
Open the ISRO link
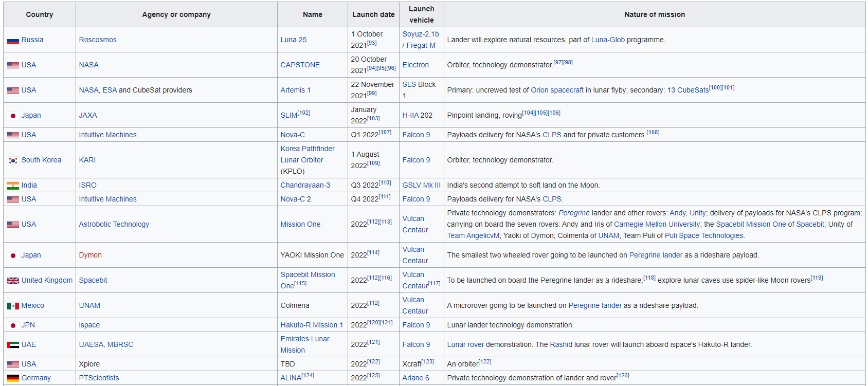pos(88,185)
